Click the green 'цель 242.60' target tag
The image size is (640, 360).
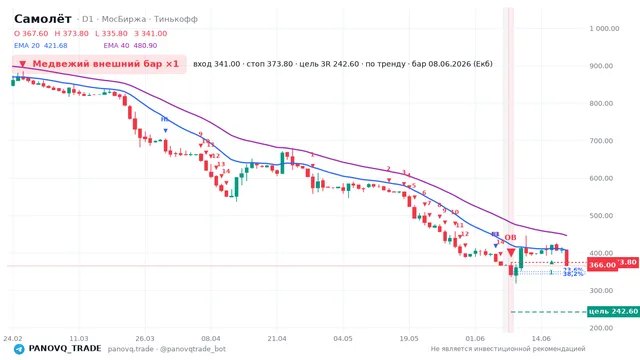click(x=613, y=311)
